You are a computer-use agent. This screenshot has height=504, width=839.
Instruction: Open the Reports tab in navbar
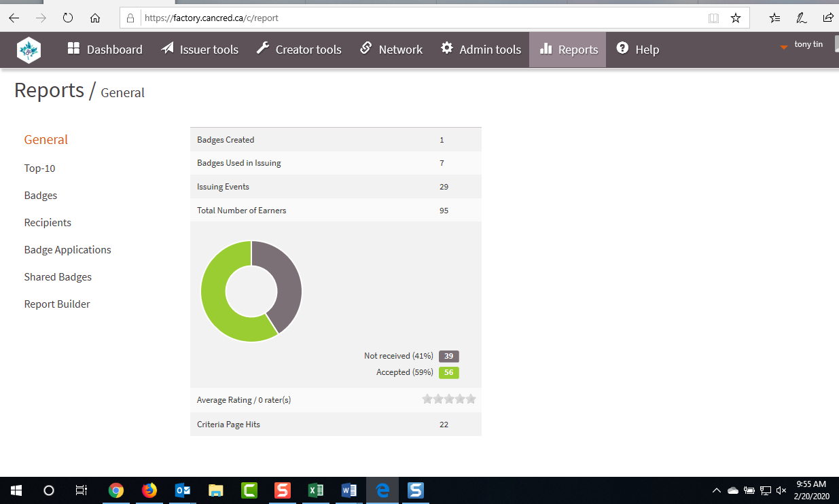[x=568, y=50]
